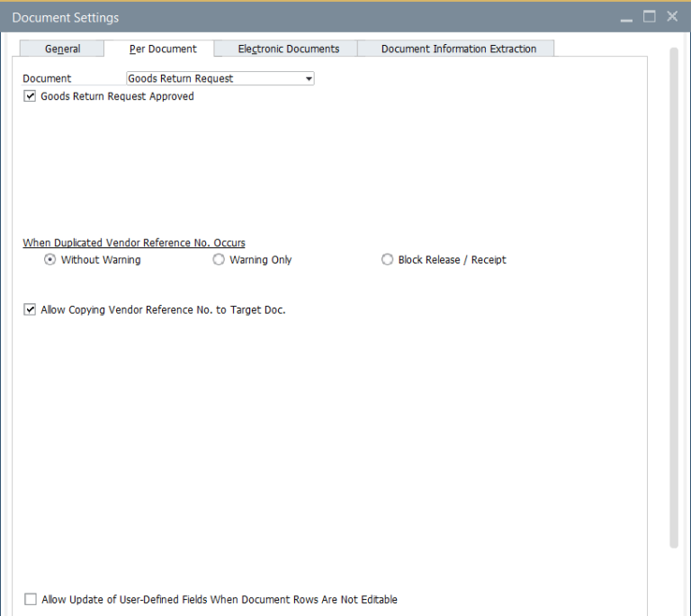The image size is (691, 616).
Task: Select the Without Warning radio button
Action: click(50, 260)
